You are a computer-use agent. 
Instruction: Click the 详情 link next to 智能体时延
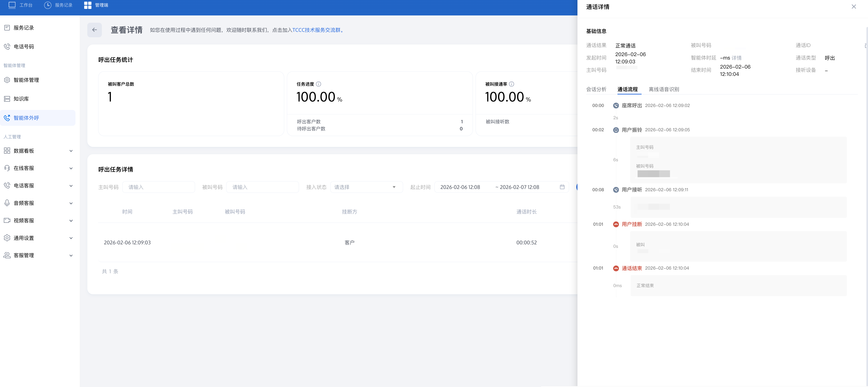(736, 58)
